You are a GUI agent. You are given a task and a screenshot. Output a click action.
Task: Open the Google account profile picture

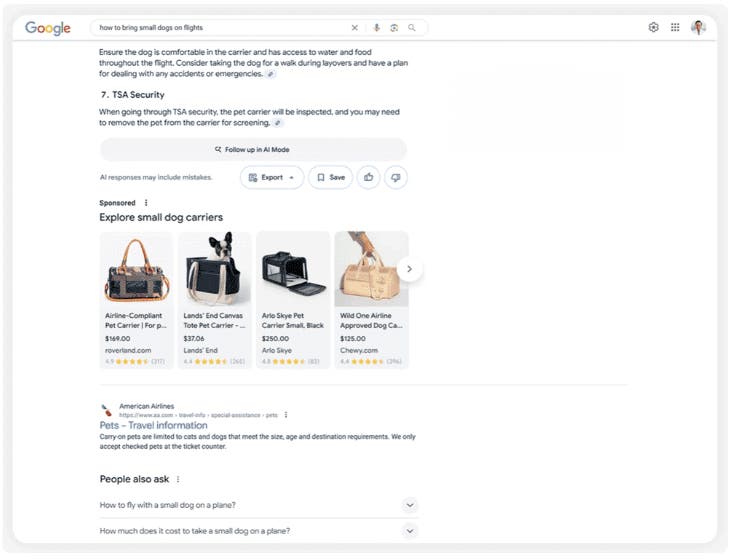click(698, 27)
